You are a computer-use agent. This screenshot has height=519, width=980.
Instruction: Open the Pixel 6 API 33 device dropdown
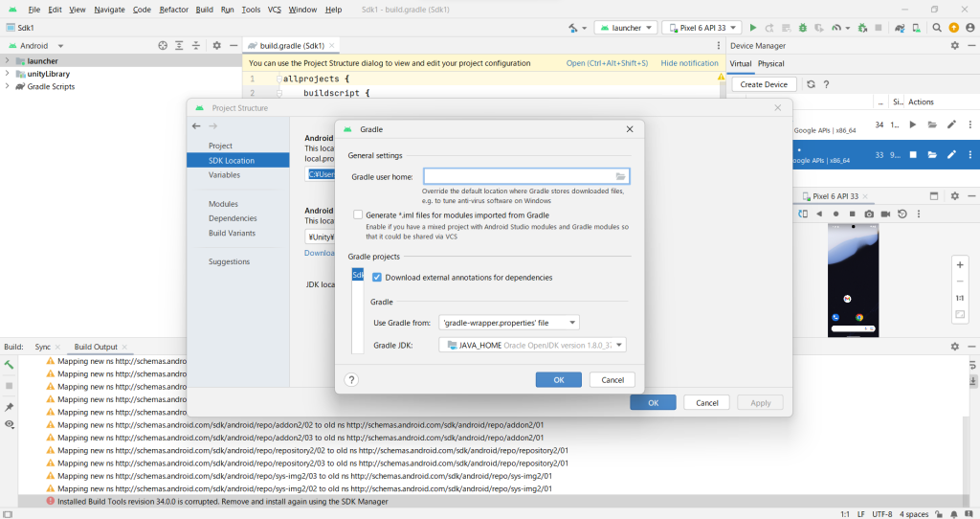(x=702, y=28)
